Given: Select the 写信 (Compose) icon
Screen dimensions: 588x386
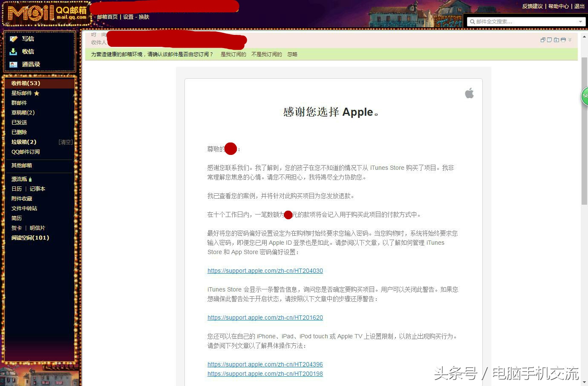Looking at the screenshot, I should (x=14, y=39).
